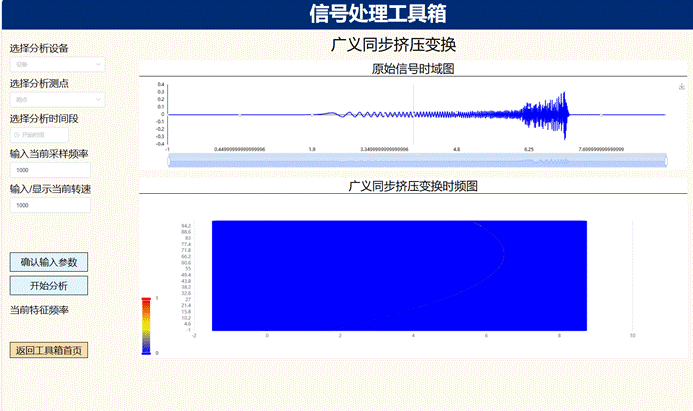
Task: Expand the 选择分析测点 dropdown
Action: (56, 99)
